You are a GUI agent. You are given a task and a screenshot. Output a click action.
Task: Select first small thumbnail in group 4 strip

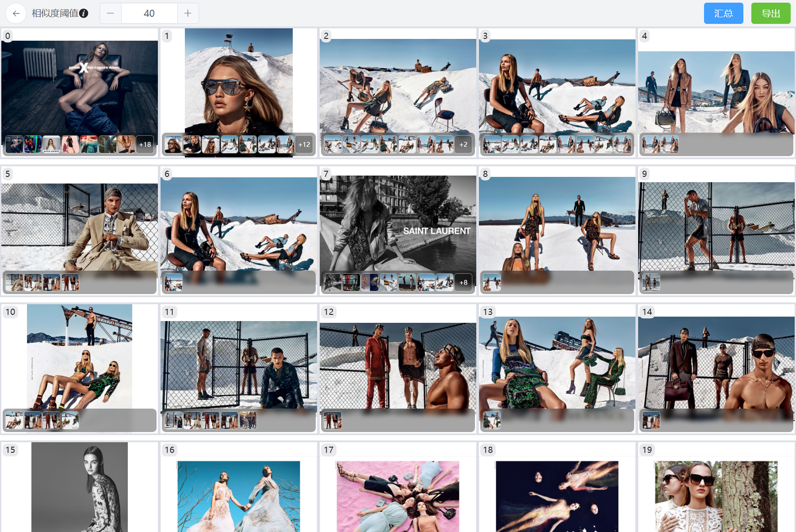651,144
